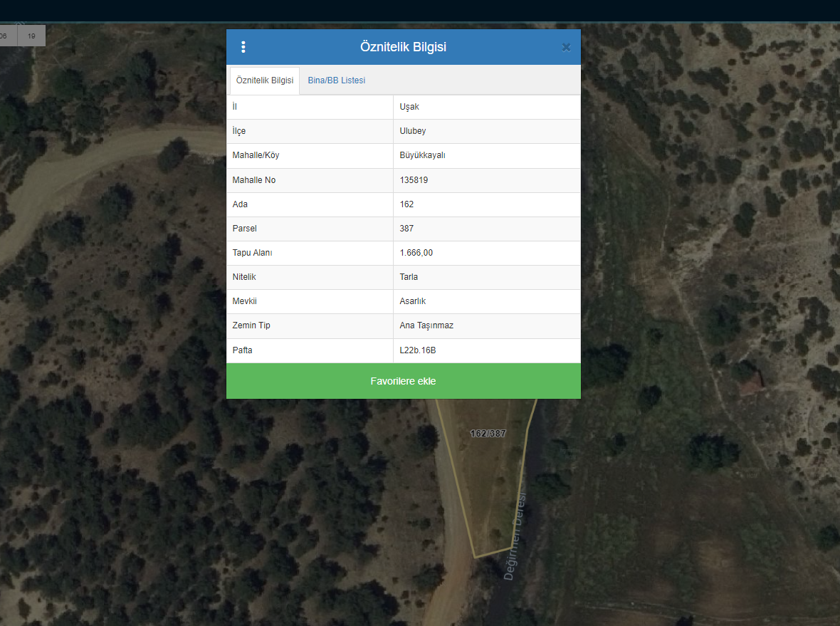Open the three-dot menu in dialog header
840x626 pixels.
(x=243, y=47)
